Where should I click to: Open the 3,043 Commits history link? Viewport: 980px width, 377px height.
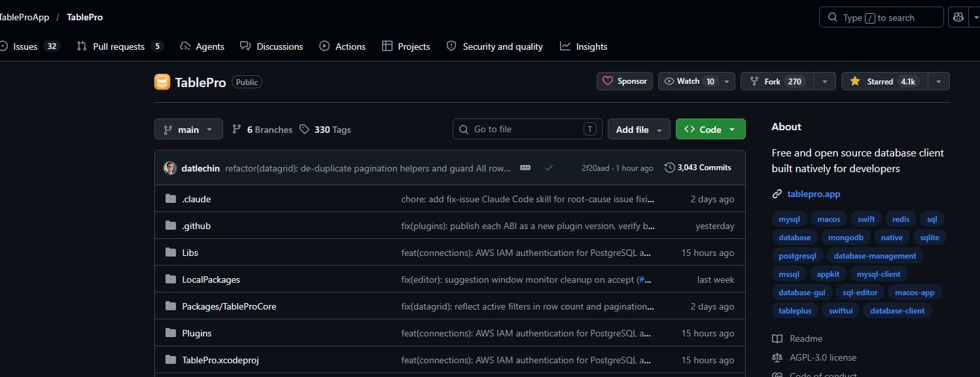[x=697, y=168]
